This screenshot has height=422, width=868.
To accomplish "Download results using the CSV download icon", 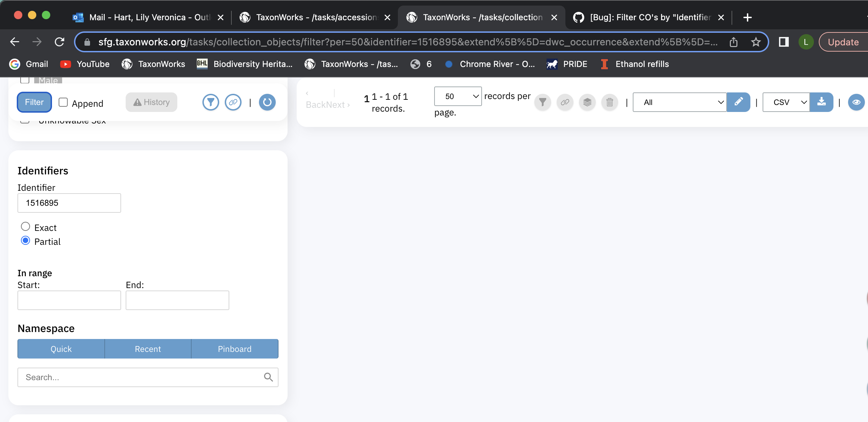I will (822, 102).
